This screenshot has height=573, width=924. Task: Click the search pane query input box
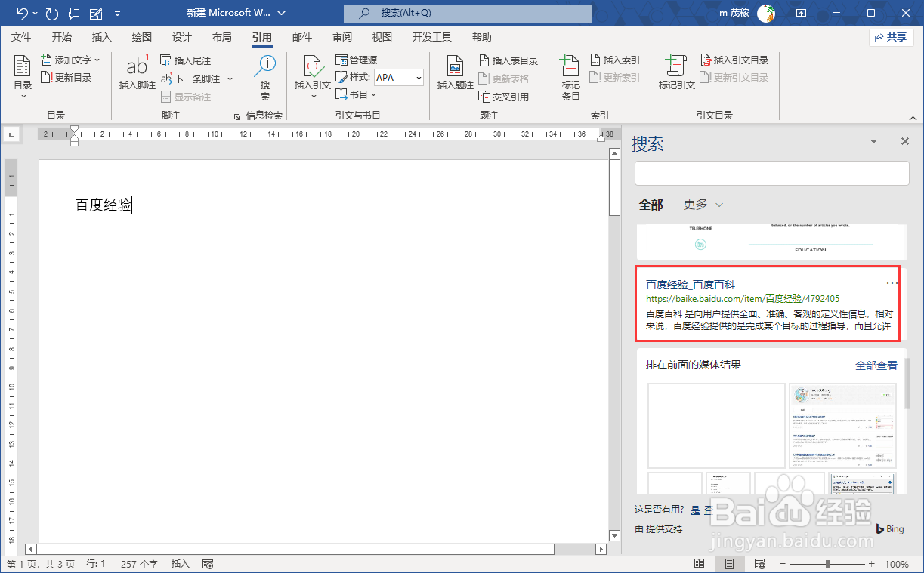(x=771, y=173)
